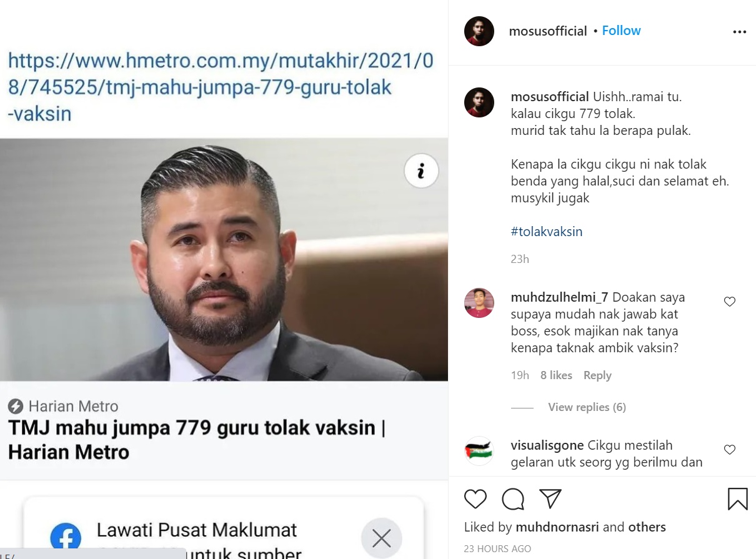Viewport: 756px width, 559px height.
Task: Open mosusofficial profile from header username
Action: (x=548, y=31)
